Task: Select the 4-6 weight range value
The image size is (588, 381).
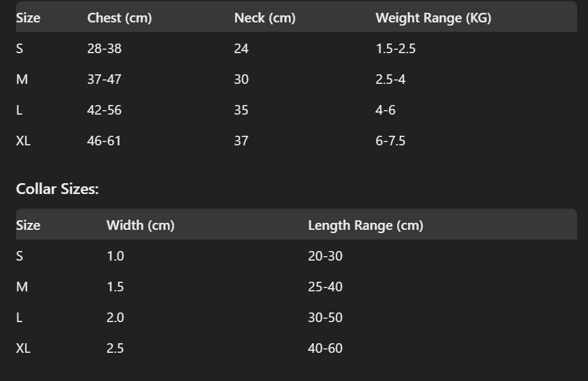Action: 385,110
